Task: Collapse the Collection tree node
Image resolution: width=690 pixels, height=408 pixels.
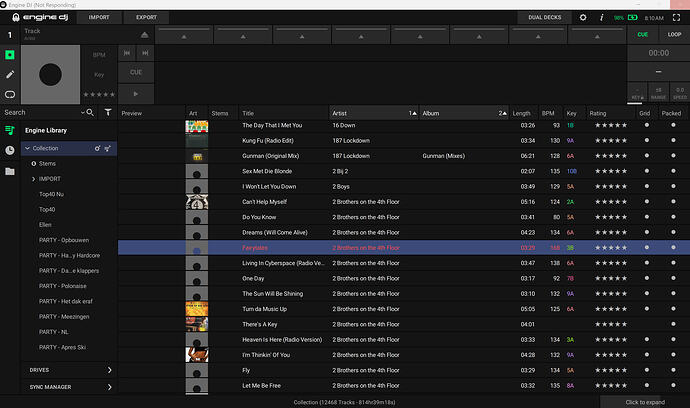Action: [27, 148]
